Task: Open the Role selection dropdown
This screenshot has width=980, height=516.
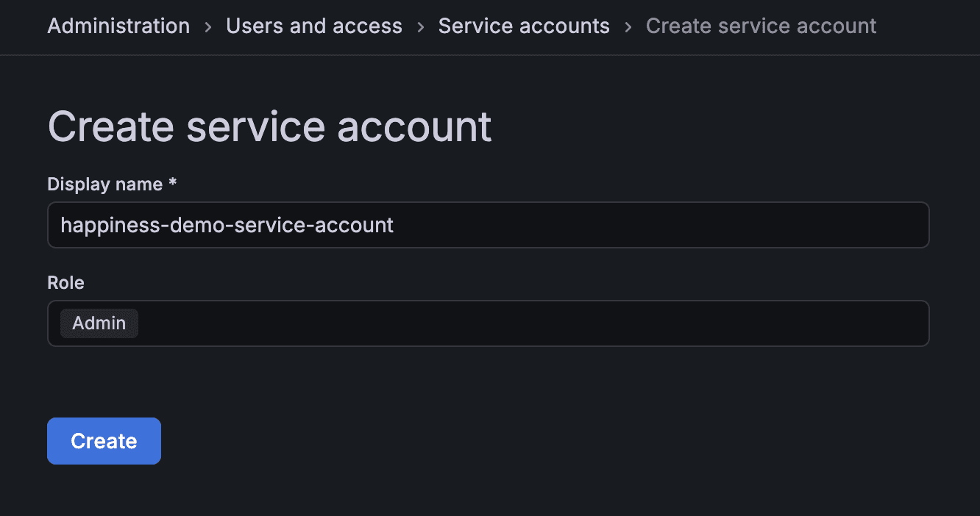Action: click(x=489, y=323)
